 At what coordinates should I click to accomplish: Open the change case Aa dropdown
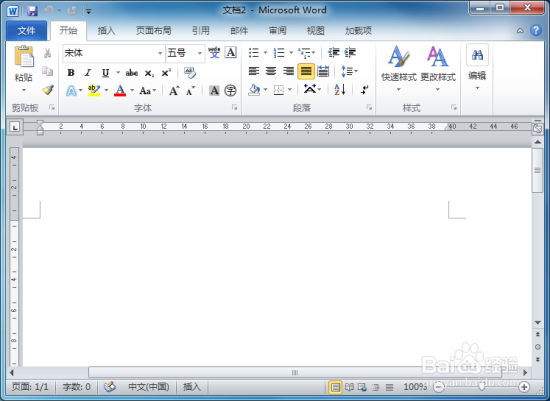tap(148, 91)
